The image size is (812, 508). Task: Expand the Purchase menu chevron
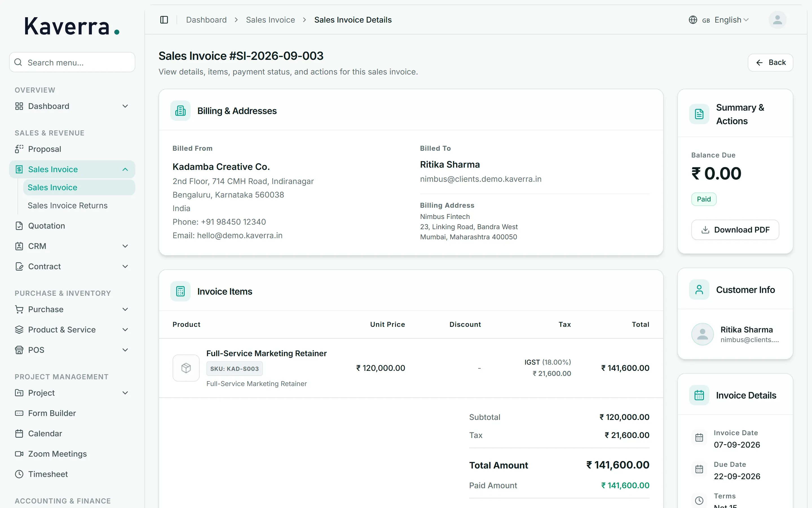click(x=125, y=309)
